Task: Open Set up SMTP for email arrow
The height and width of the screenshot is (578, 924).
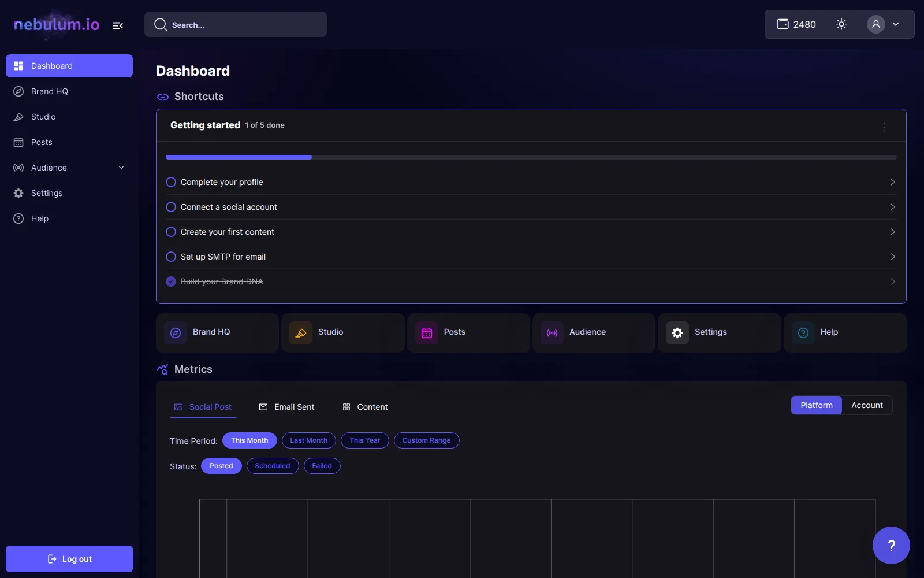Action: (893, 257)
